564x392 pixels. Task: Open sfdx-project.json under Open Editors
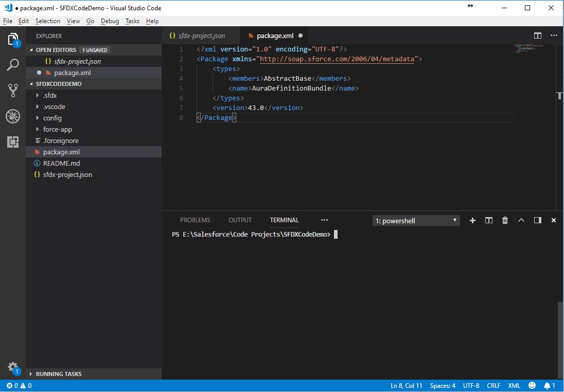click(94, 62)
